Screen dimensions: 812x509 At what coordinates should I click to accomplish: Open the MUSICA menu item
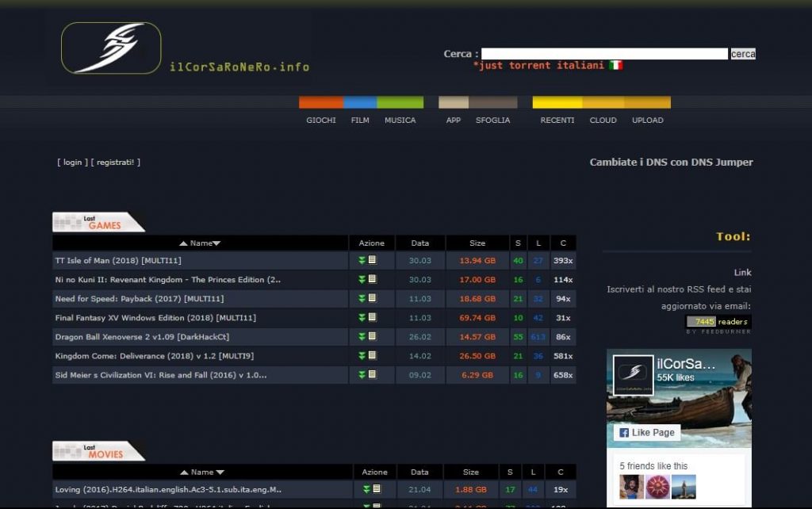tap(400, 121)
